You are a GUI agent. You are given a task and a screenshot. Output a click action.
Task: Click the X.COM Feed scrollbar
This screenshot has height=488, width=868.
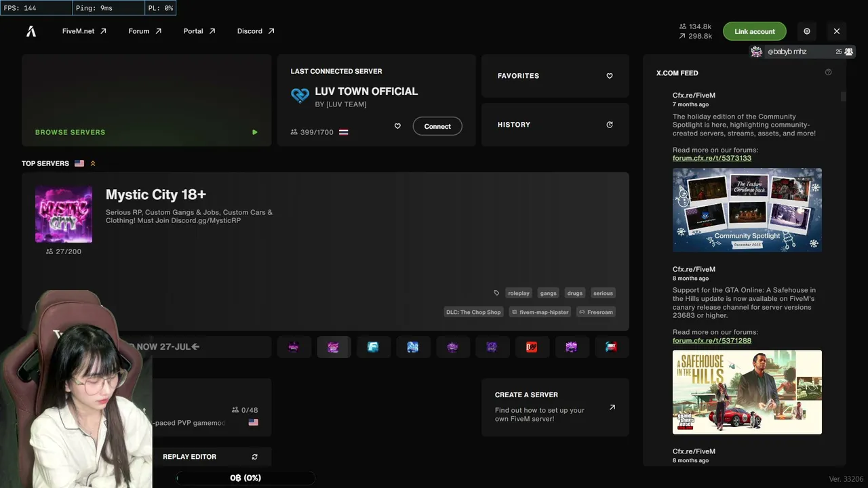tap(844, 96)
